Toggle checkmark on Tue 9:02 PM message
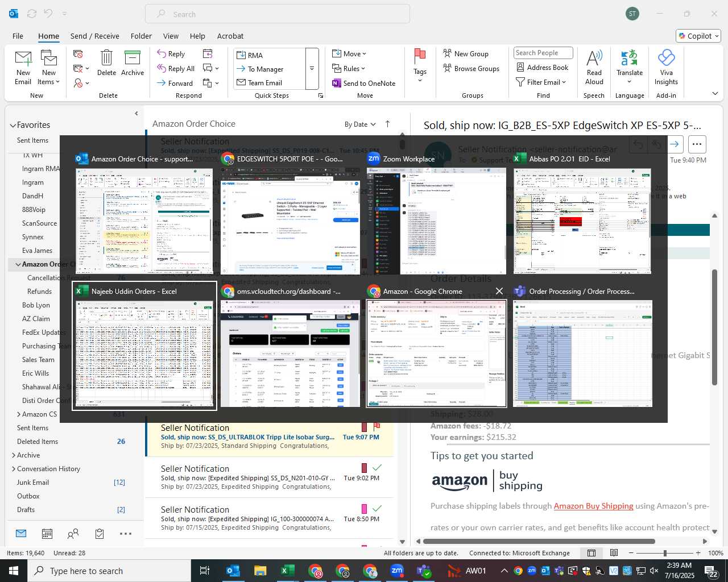 (377, 468)
